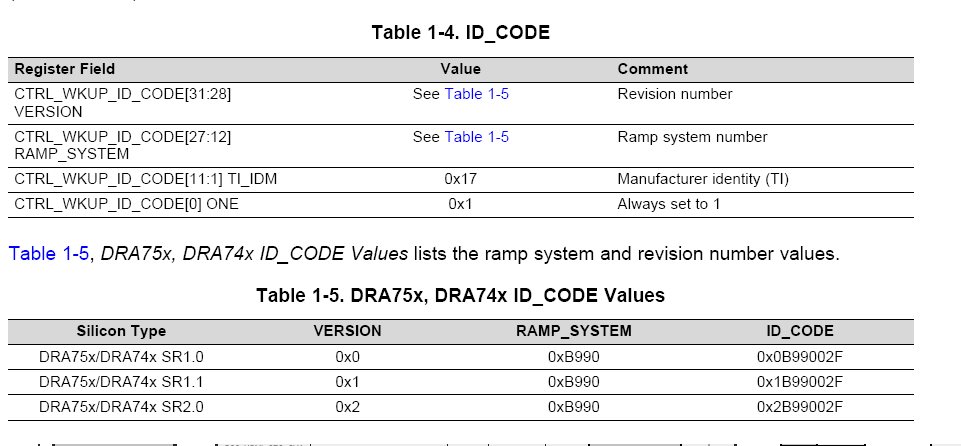Viewport: 961px width, 446px height.
Task: Click 'DRA75x, DRA74x ID_CODE Values' italic text
Action: (254, 254)
